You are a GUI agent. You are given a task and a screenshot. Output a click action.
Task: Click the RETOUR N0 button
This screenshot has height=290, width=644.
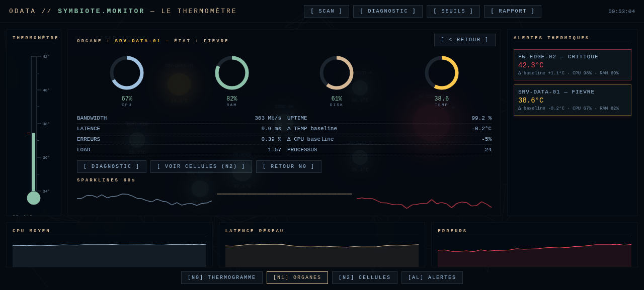(289, 167)
